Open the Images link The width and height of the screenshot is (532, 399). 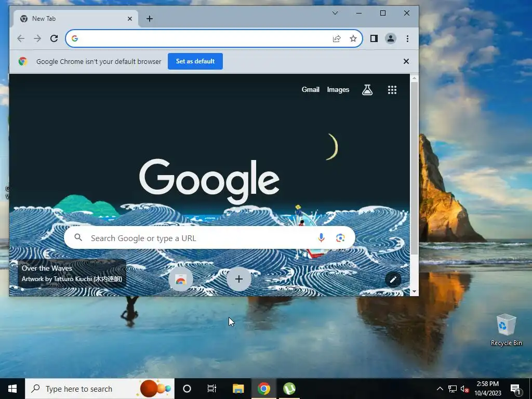338,89
